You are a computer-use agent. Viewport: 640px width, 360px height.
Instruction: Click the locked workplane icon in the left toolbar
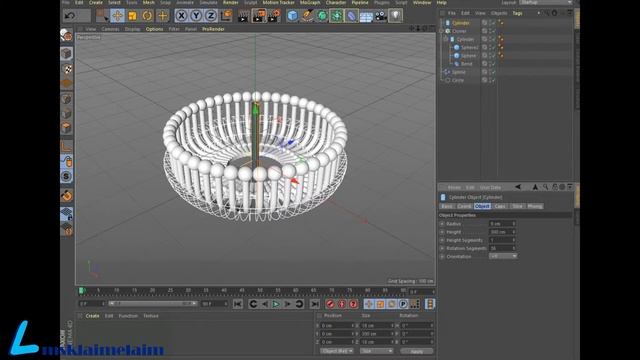tap(67, 214)
